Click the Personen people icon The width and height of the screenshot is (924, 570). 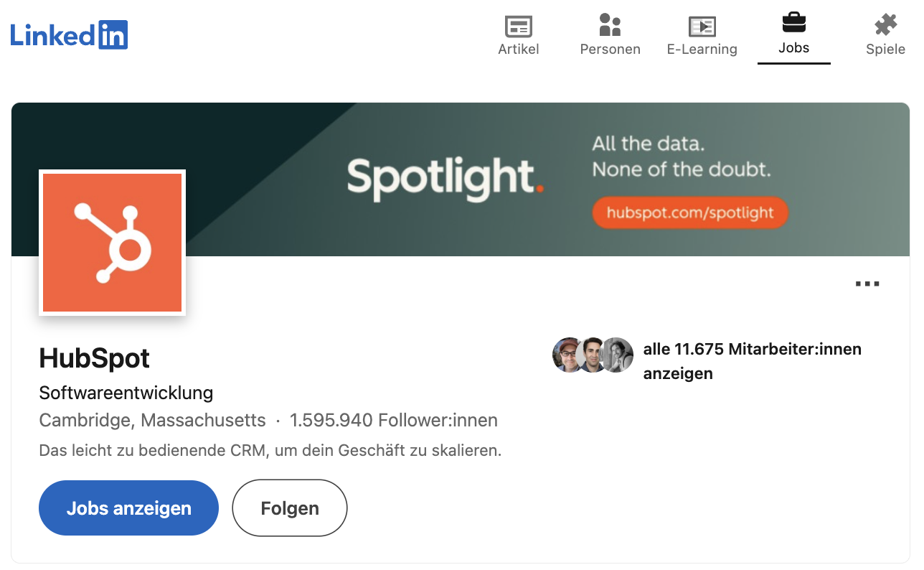[x=610, y=25]
